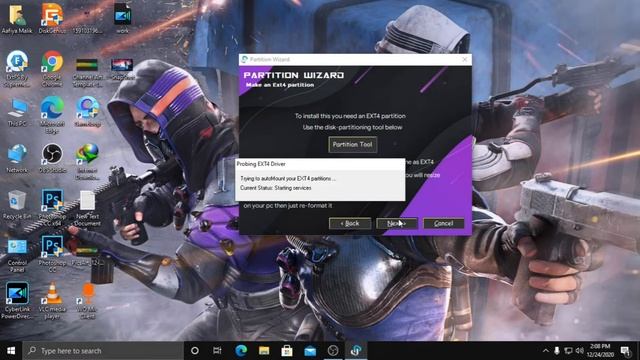The width and height of the screenshot is (640, 360).
Task: Show hidden system tray icons
Action: (x=546, y=351)
